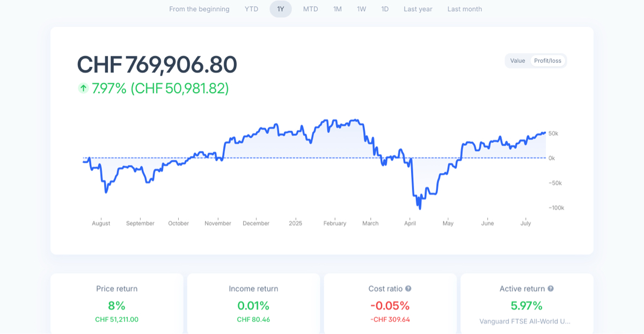This screenshot has width=644, height=334.
Task: Click the Active return help icon
Action: (551, 288)
